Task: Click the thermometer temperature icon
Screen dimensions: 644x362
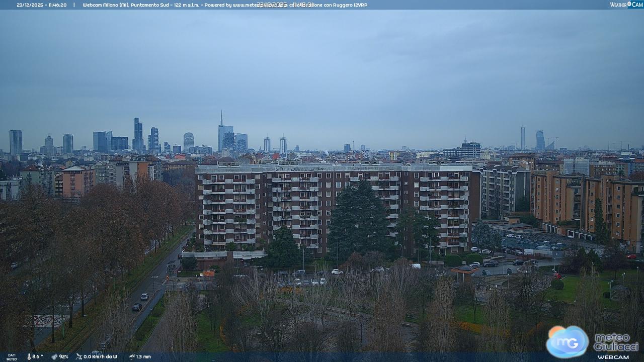Action: coord(29,356)
